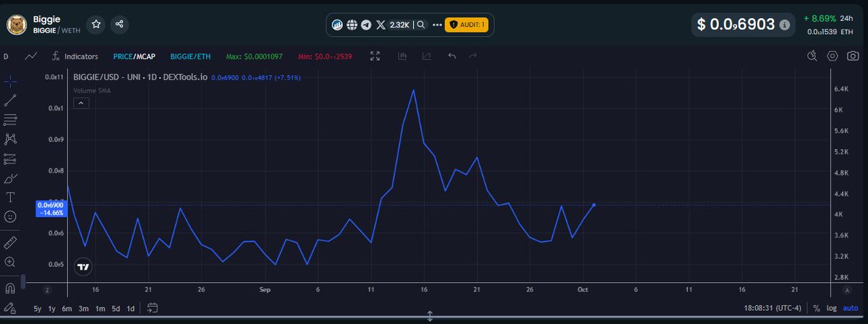Viewport: 868px width, 324px height.
Task: Search with the magnifier icon in socials bar
Action: pos(421,25)
